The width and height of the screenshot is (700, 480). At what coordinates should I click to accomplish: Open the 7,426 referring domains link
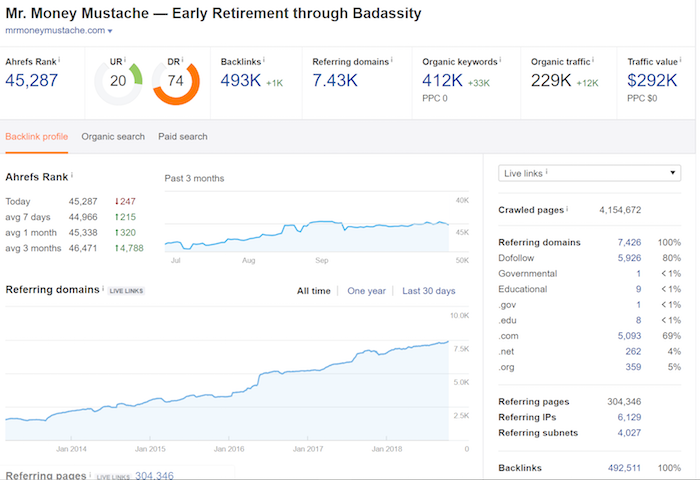(629, 242)
